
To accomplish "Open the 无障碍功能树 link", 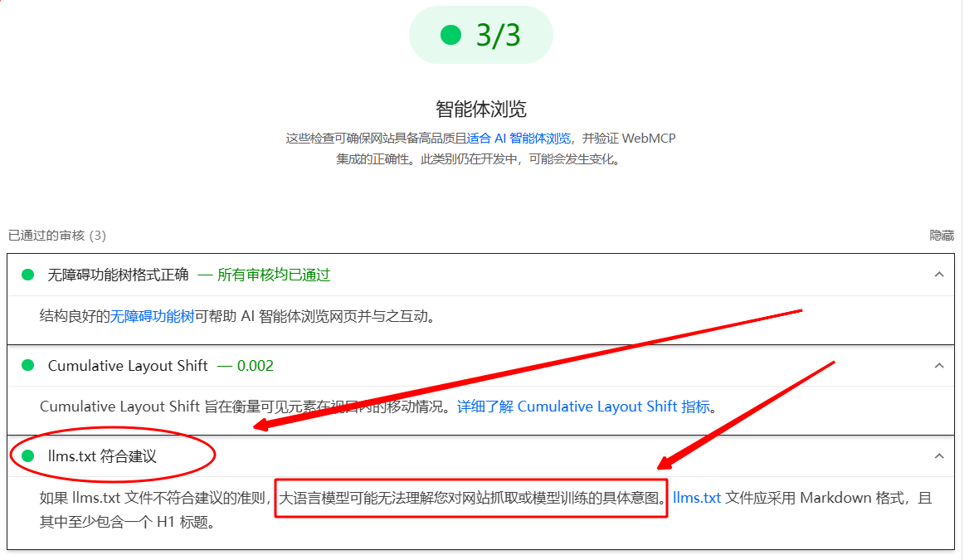I will [x=152, y=316].
